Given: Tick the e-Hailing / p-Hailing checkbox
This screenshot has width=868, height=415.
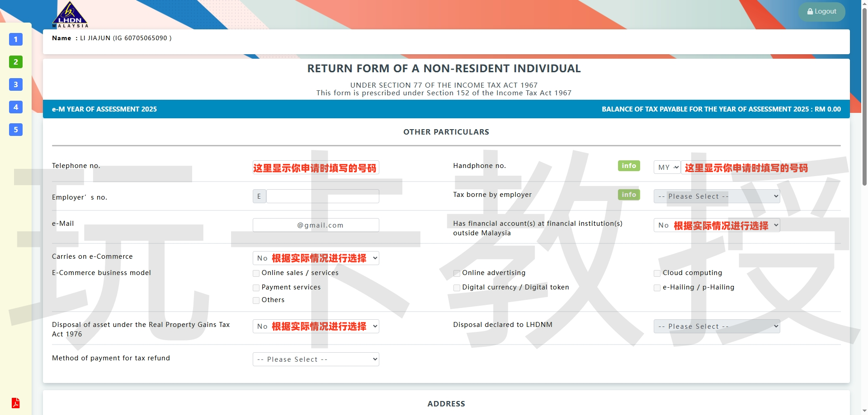Looking at the screenshot, I should coord(657,288).
